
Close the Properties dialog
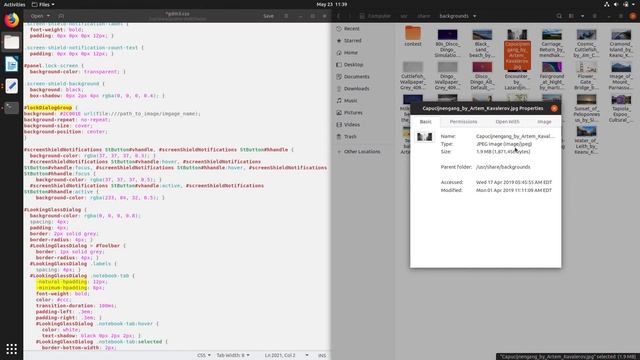(554, 108)
